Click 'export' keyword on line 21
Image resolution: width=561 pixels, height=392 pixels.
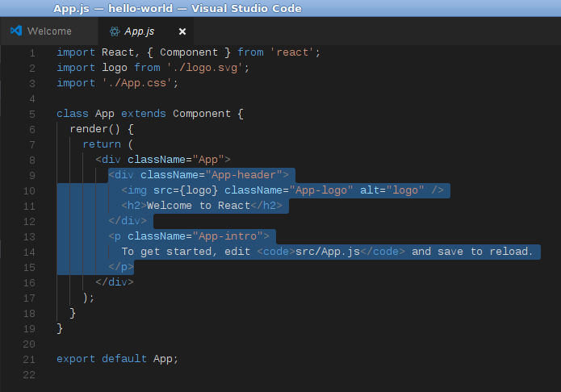[x=76, y=359]
